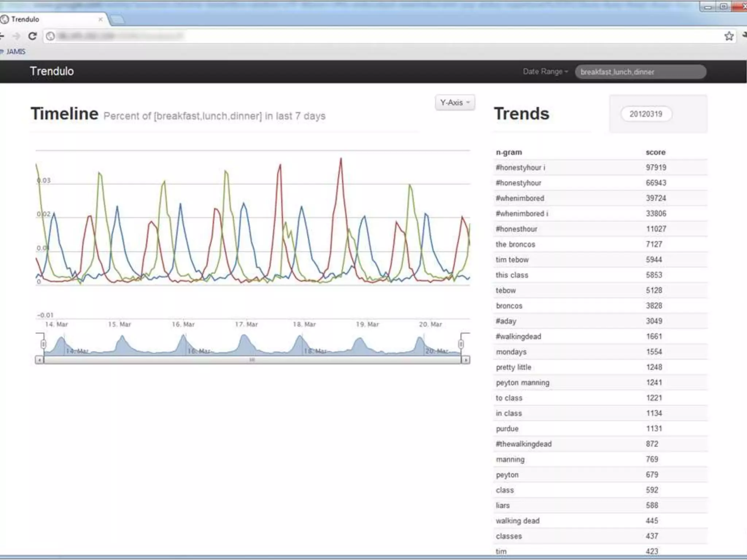
Task: Expand the Date Range dropdown
Action: [x=545, y=72]
